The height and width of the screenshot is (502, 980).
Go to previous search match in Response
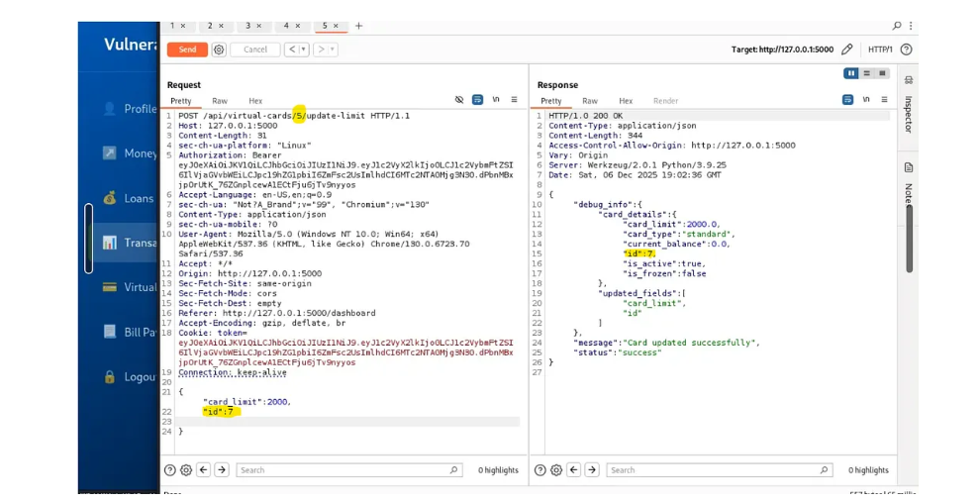[574, 469]
